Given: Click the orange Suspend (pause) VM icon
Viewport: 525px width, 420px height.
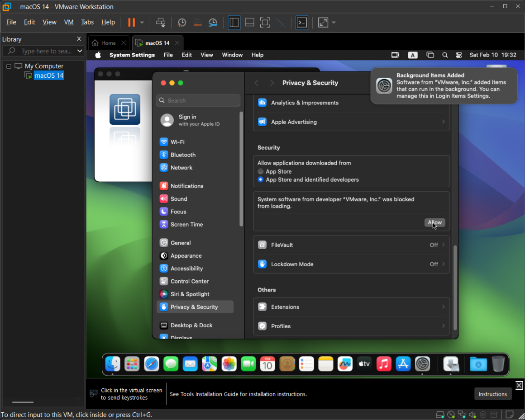Looking at the screenshot, I should (x=131, y=23).
